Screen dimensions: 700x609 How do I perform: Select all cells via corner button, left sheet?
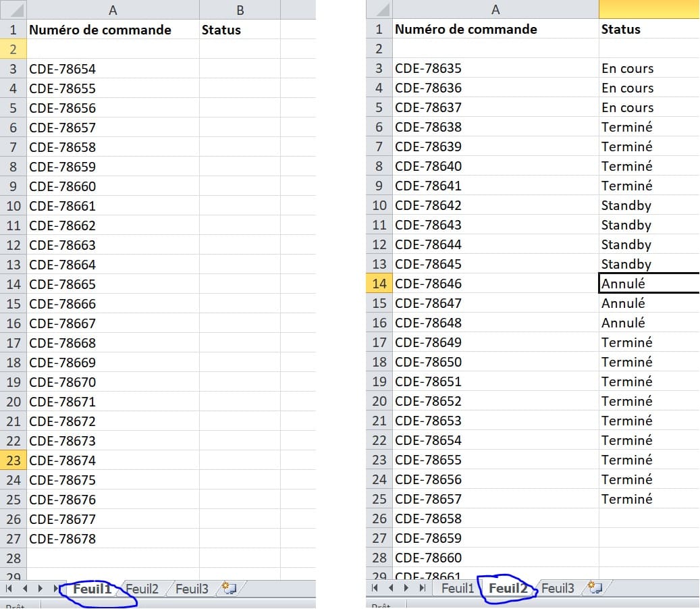pos(14,10)
